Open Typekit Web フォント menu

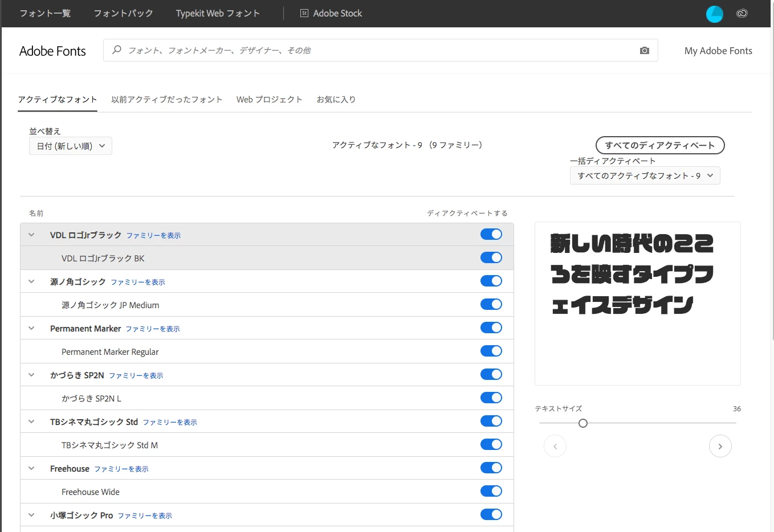[218, 13]
